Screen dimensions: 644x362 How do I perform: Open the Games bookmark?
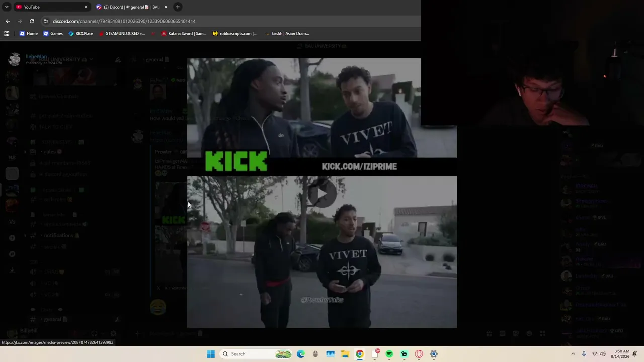click(x=53, y=33)
